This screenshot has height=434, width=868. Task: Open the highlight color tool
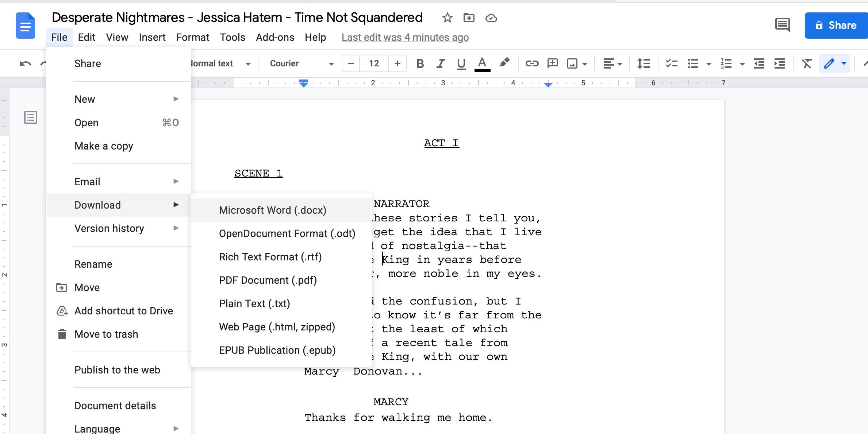pyautogui.click(x=504, y=63)
